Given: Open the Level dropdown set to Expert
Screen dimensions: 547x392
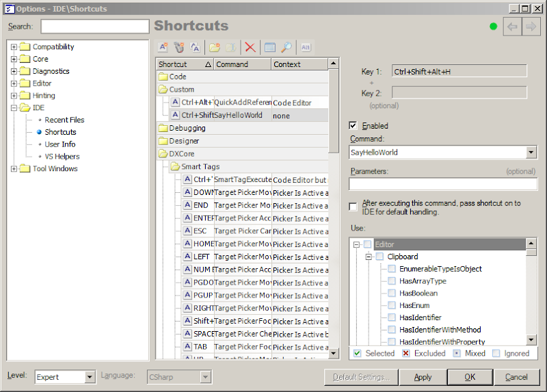Looking at the screenshot, I should [90, 377].
